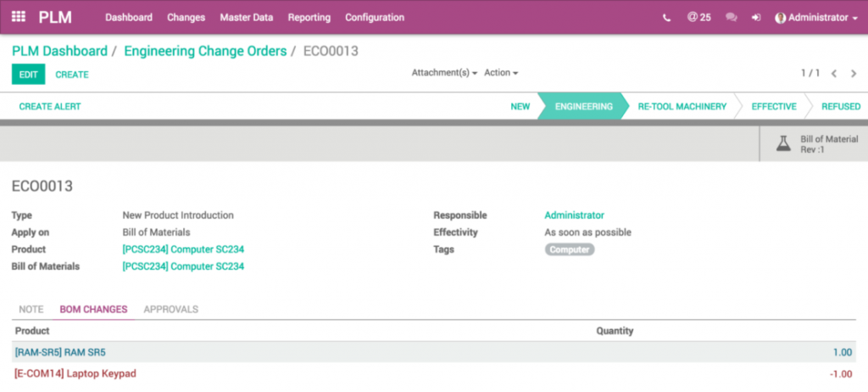Open the chat conversations icon
This screenshot has height=392, width=868.
pyautogui.click(x=732, y=18)
